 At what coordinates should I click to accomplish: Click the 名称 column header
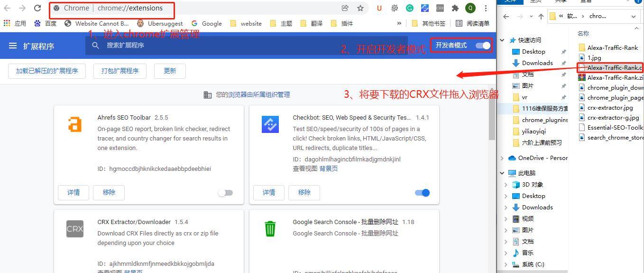[583, 33]
